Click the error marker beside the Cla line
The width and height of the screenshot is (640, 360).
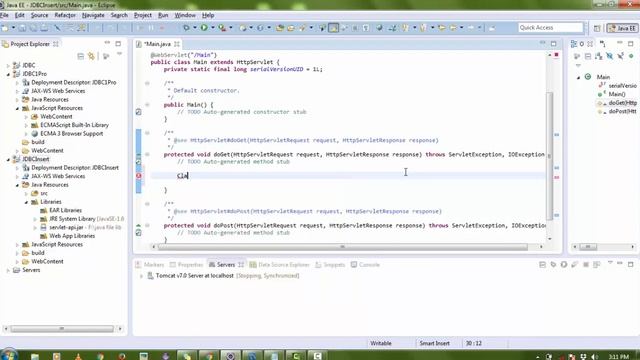pos(139,176)
